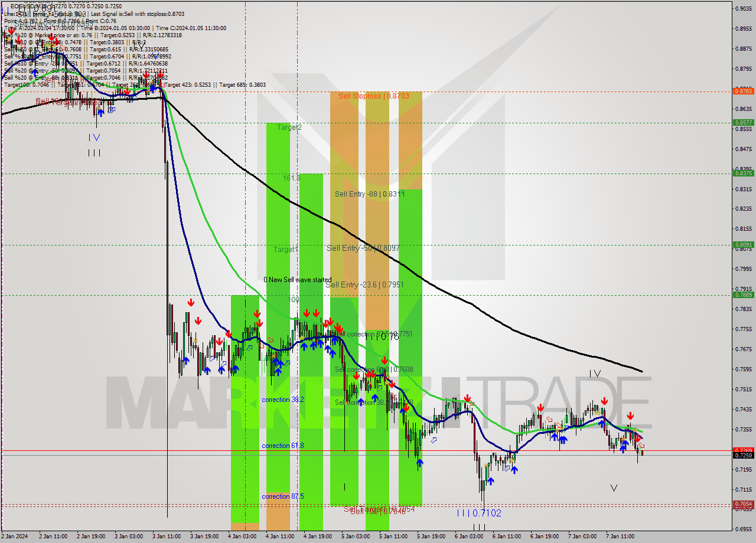Select the '3 Jan 11:00' time axis label
This screenshot has width=756, height=543.
167,537
